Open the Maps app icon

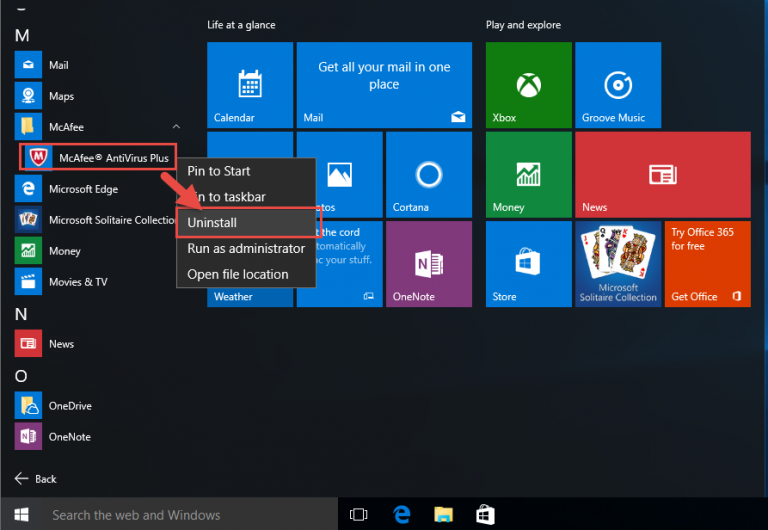click(28, 96)
